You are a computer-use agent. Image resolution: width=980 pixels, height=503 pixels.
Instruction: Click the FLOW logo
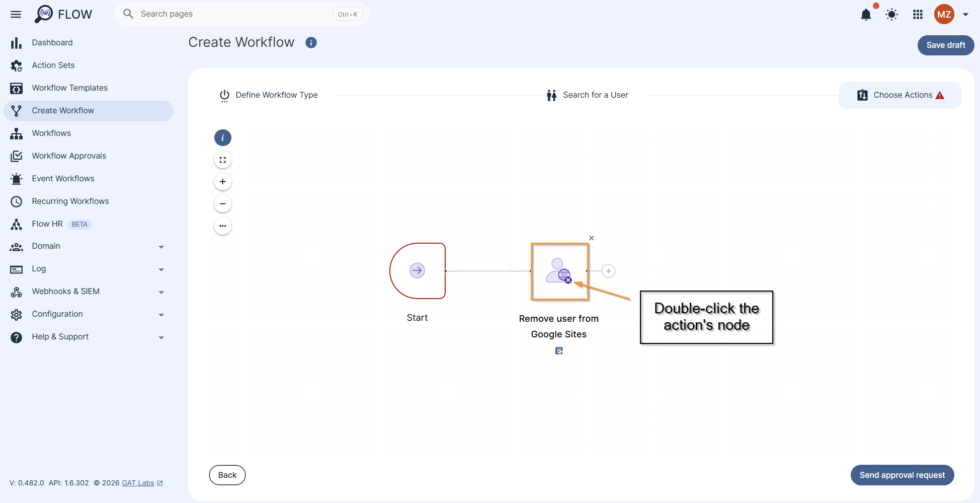pos(63,14)
